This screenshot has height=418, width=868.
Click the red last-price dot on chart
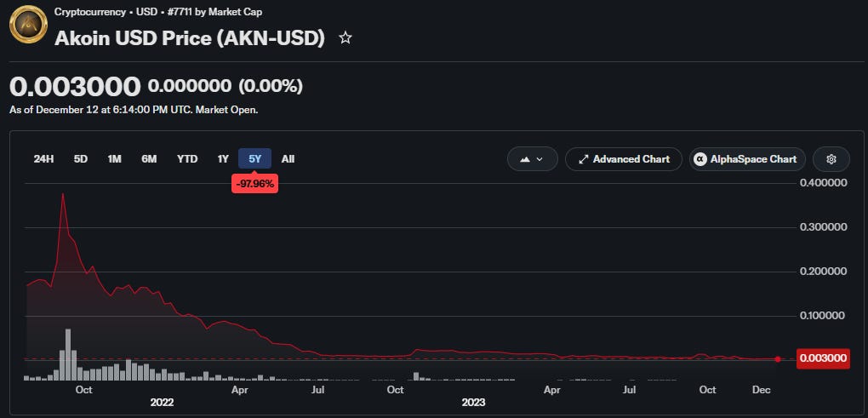coord(778,359)
